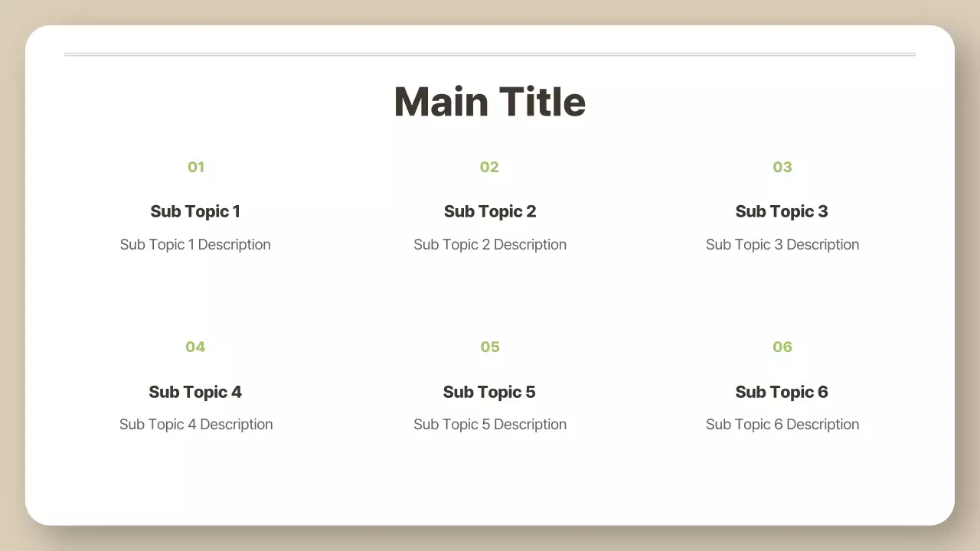Click the Sub Topic 1 Description text

click(195, 245)
